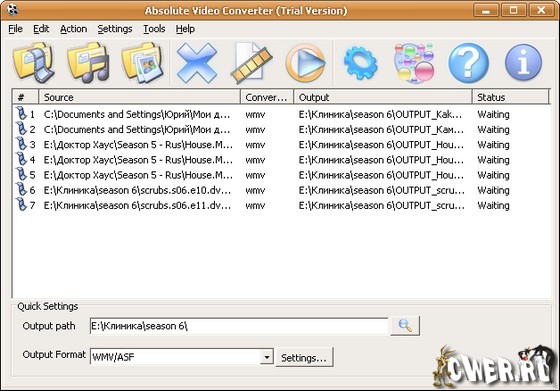Click the file icon on row 3
Image resolution: width=560 pixels, height=391 pixels.
tap(21, 144)
